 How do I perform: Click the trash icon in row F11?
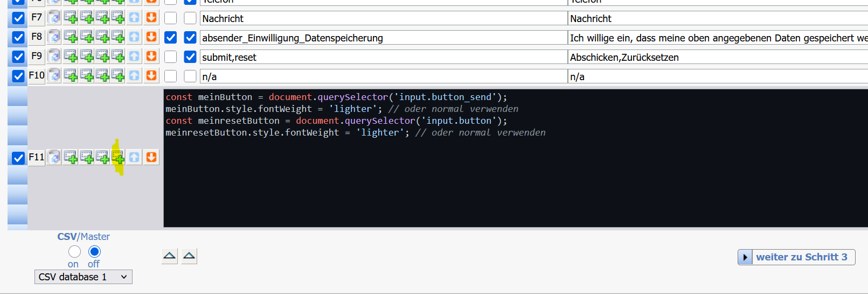[x=54, y=157]
